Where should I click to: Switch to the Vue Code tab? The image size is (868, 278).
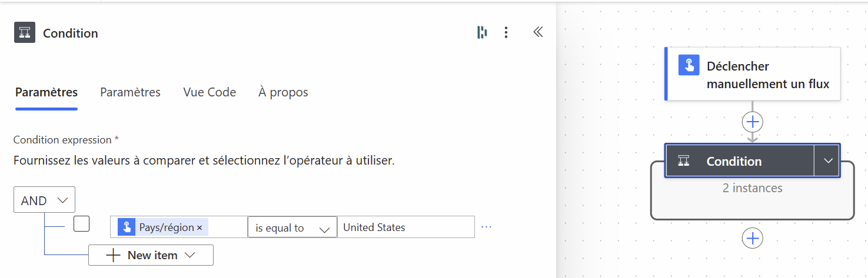pos(209,92)
